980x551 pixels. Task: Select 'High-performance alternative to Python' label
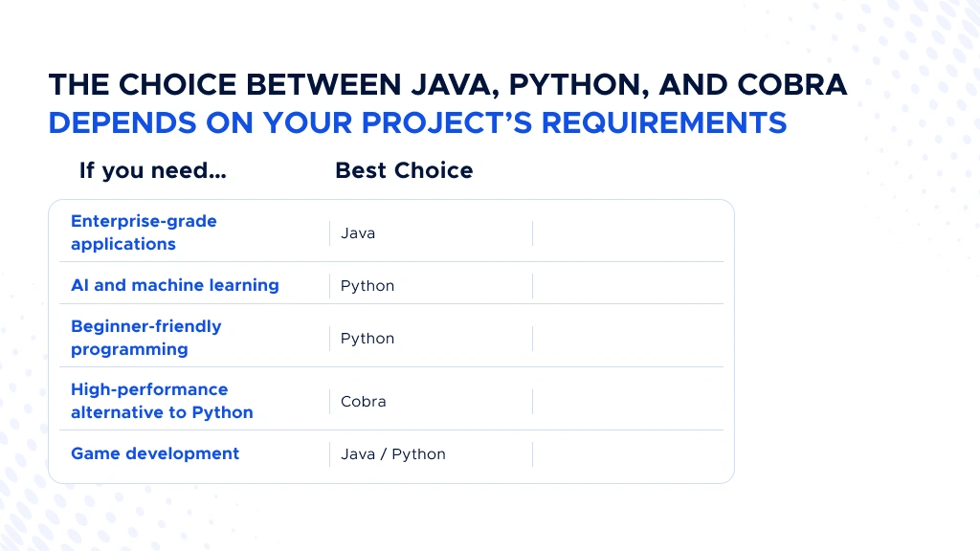tap(162, 401)
